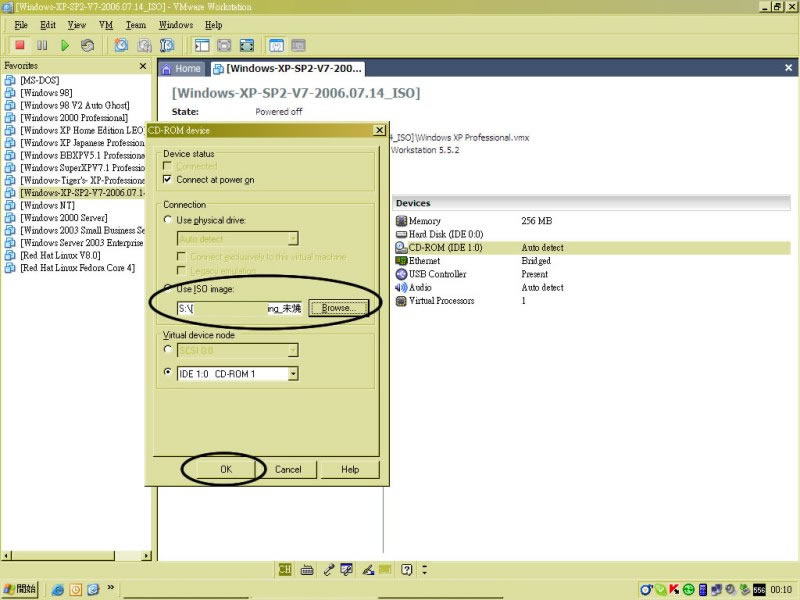Screen dimensions: 800x600
Task: Select [Windows NT] in Favorites
Action: (47, 205)
